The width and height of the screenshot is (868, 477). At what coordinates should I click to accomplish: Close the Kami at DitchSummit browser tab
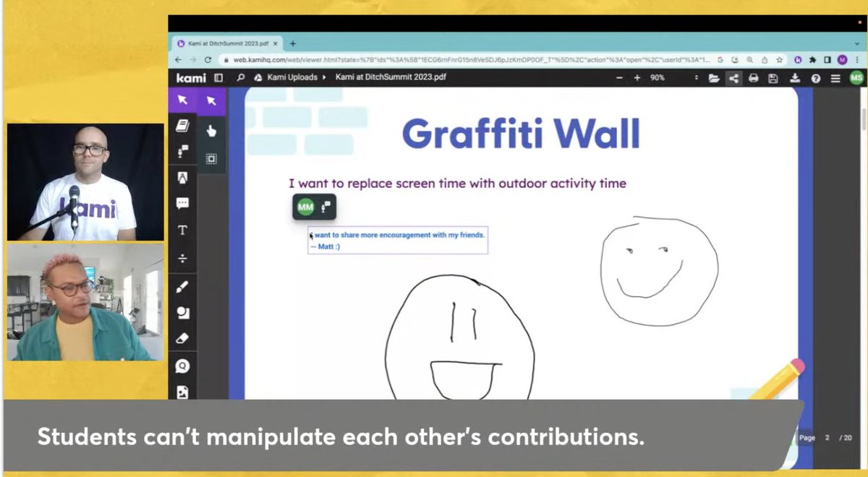[275, 43]
